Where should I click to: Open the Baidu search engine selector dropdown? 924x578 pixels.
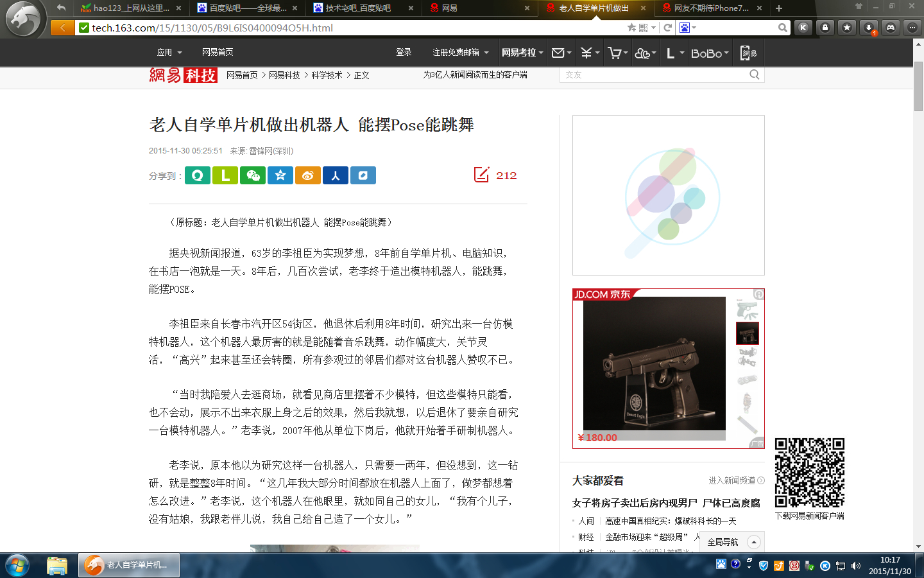(688, 28)
